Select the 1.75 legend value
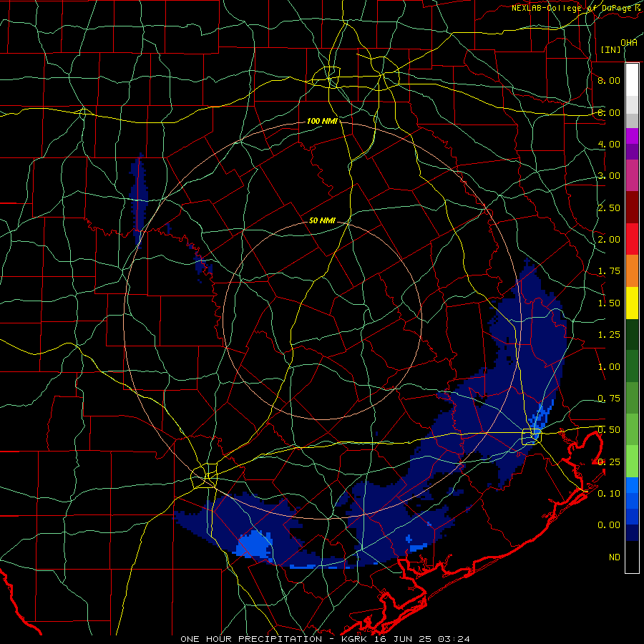 pos(609,271)
